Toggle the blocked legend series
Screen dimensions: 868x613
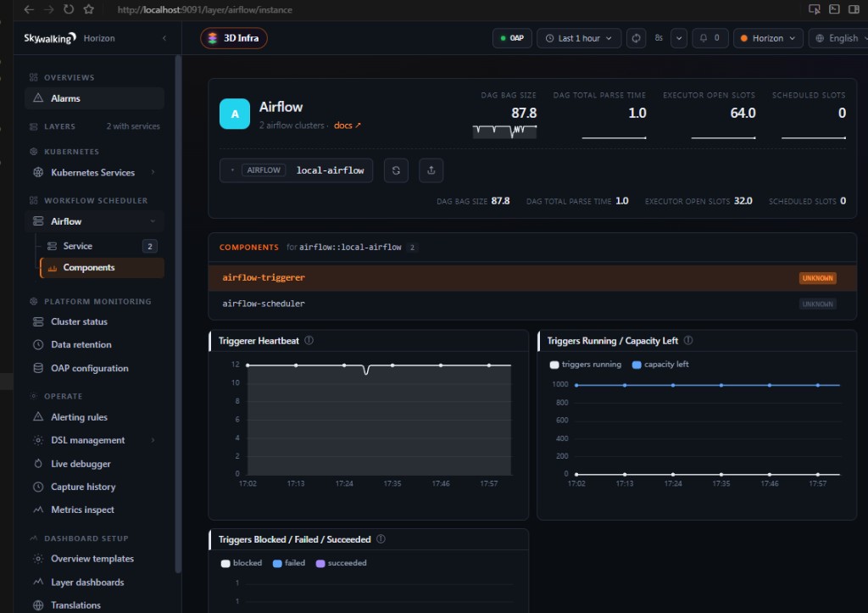[242, 563]
